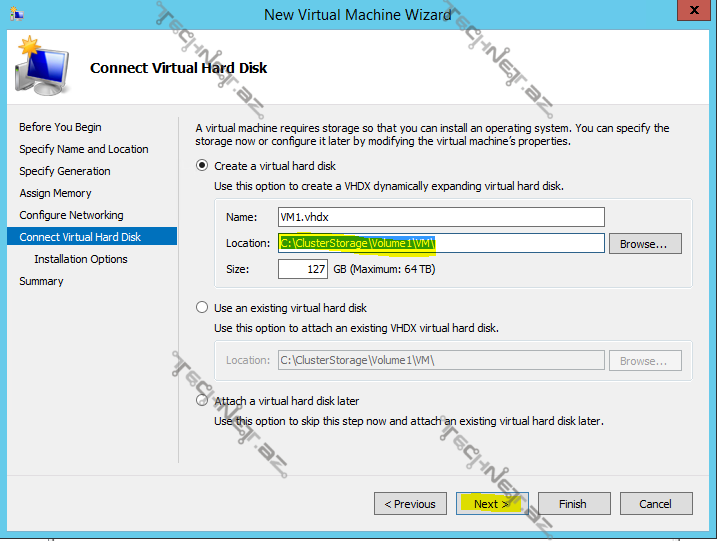Click the highlighted Location path field
This screenshot has height=541, width=717.
click(x=440, y=243)
